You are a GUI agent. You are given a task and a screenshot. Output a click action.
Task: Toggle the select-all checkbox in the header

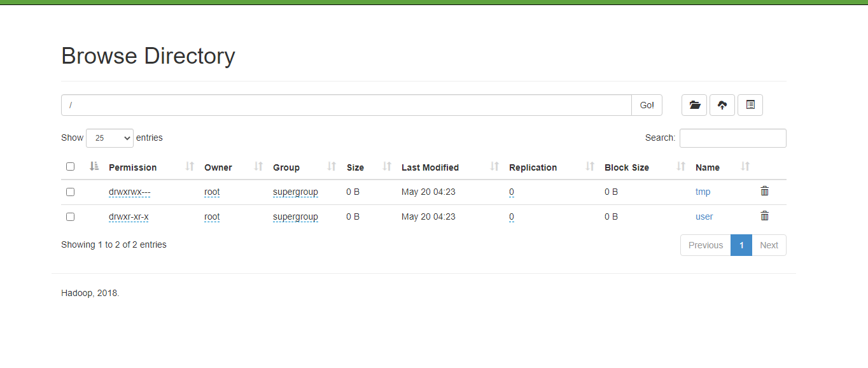[70, 166]
